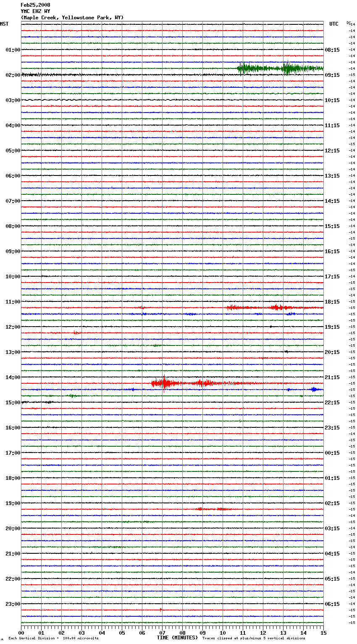
Task: Click the 21:15 UTC time label
Action: pos(332,377)
